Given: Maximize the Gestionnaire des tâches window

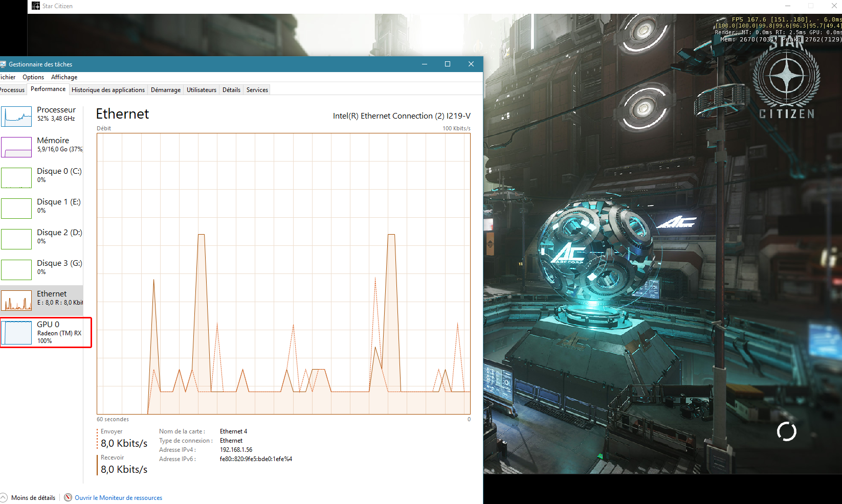Looking at the screenshot, I should tap(448, 64).
